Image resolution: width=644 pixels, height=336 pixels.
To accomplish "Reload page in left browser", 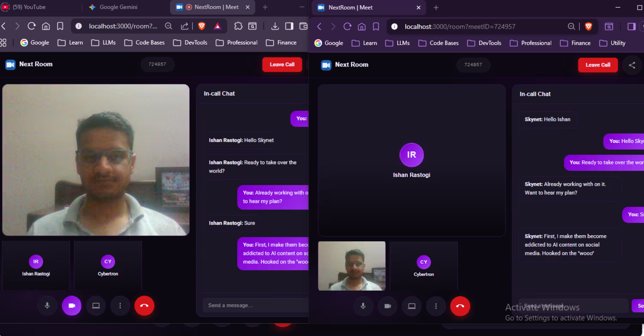I will point(31,26).
